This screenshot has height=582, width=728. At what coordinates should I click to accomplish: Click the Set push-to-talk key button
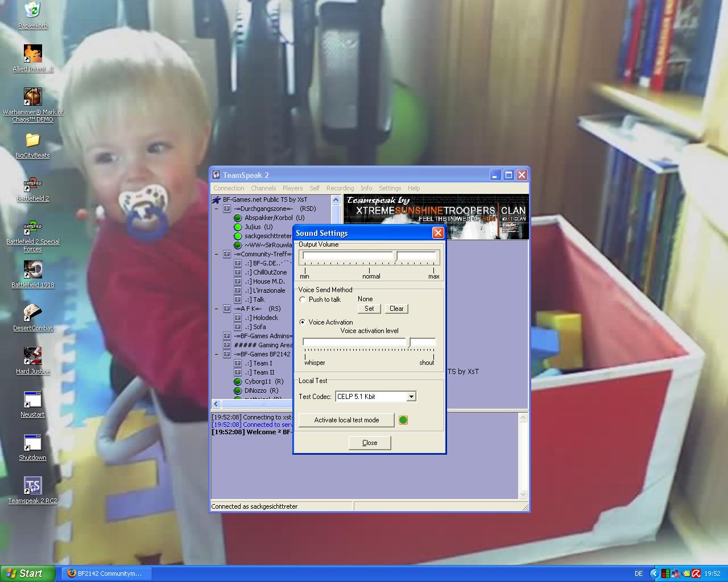[369, 309]
